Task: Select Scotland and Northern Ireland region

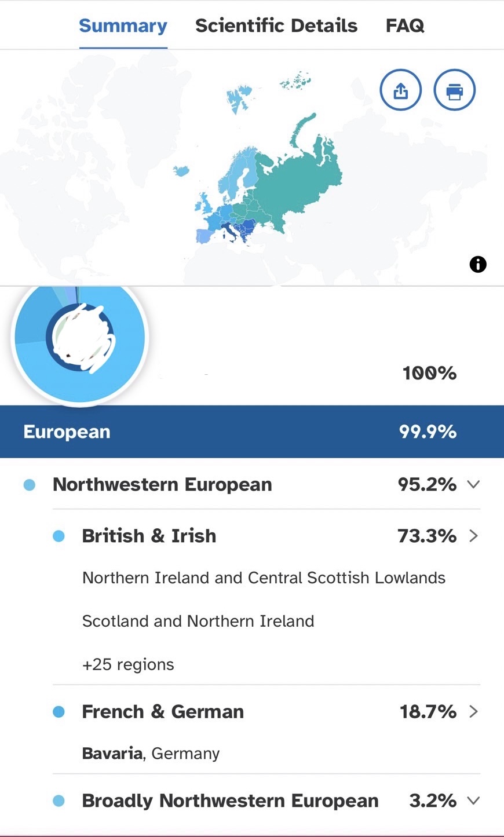Action: click(x=198, y=621)
